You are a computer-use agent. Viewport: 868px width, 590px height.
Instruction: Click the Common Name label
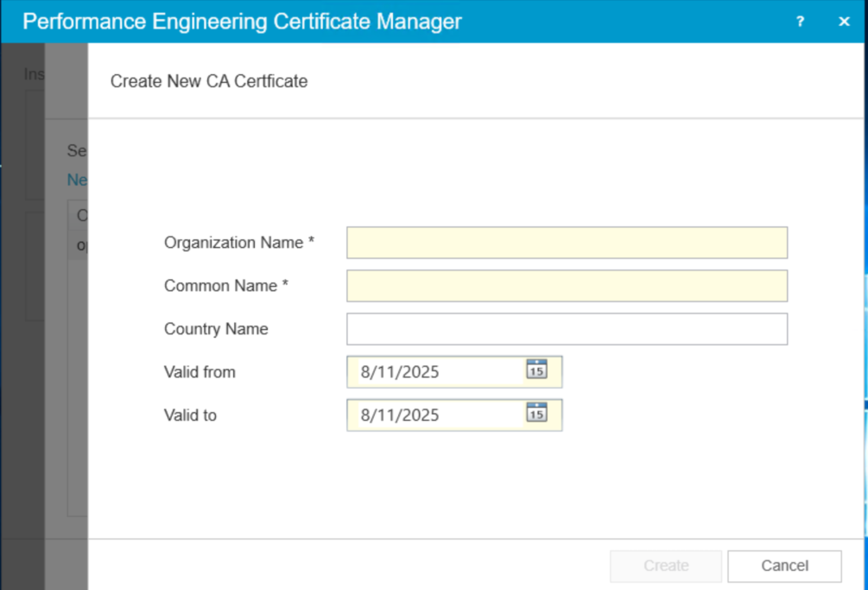[226, 286]
